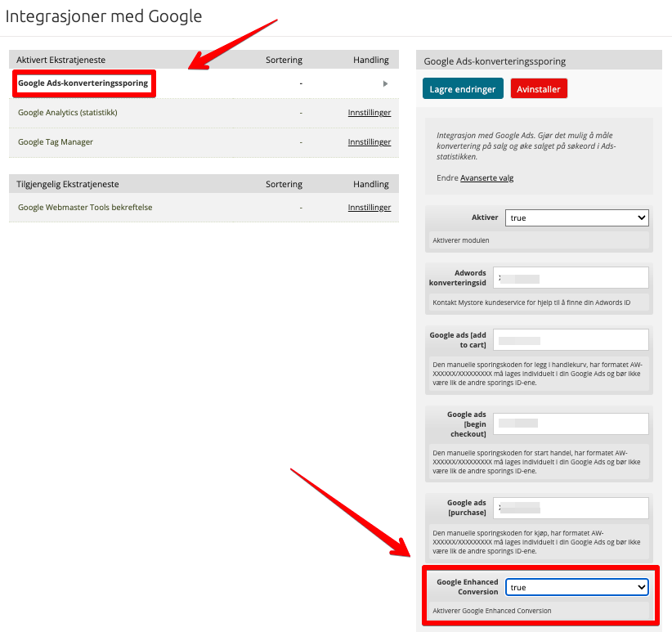The image size is (672, 632).
Task: Open Google Tag Manager entry
Action: (x=56, y=141)
